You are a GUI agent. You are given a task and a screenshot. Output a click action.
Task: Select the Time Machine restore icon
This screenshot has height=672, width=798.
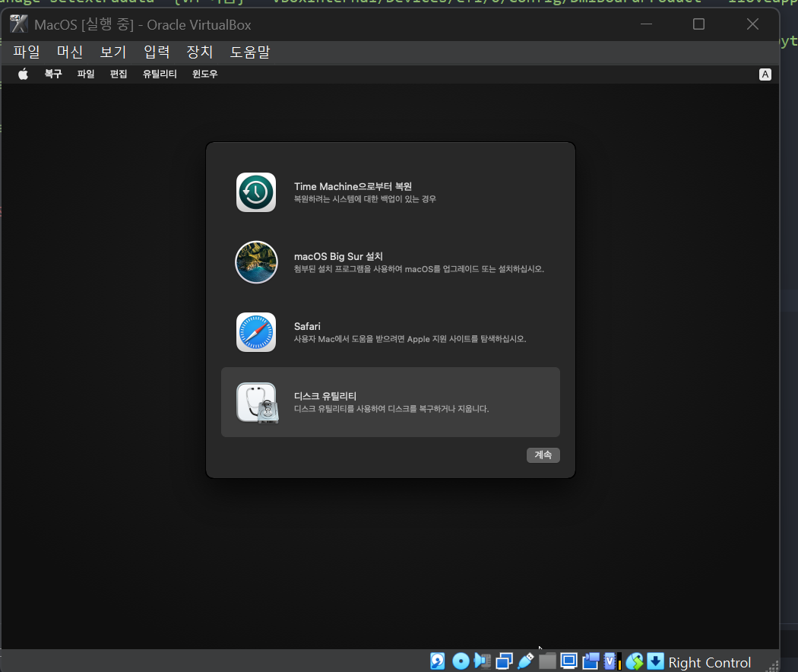coord(256,192)
